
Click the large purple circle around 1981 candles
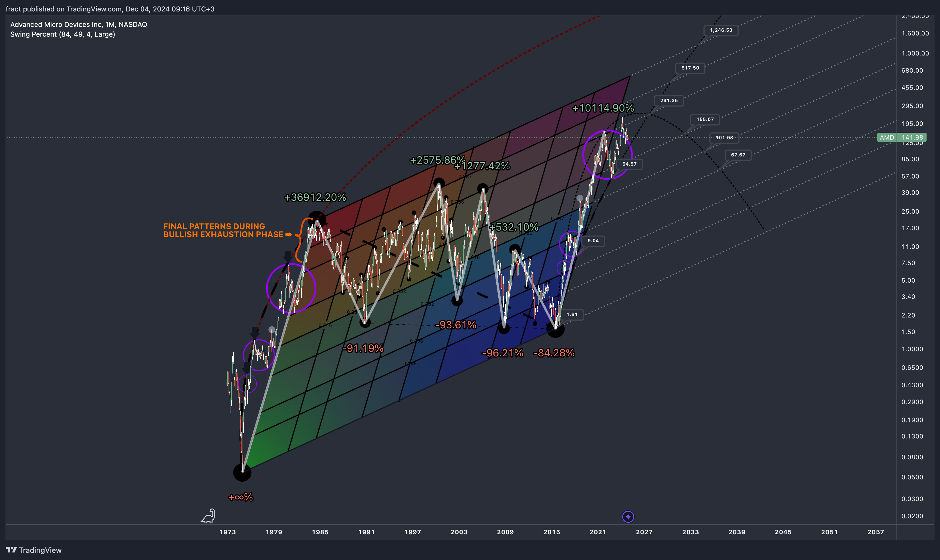[x=291, y=289]
